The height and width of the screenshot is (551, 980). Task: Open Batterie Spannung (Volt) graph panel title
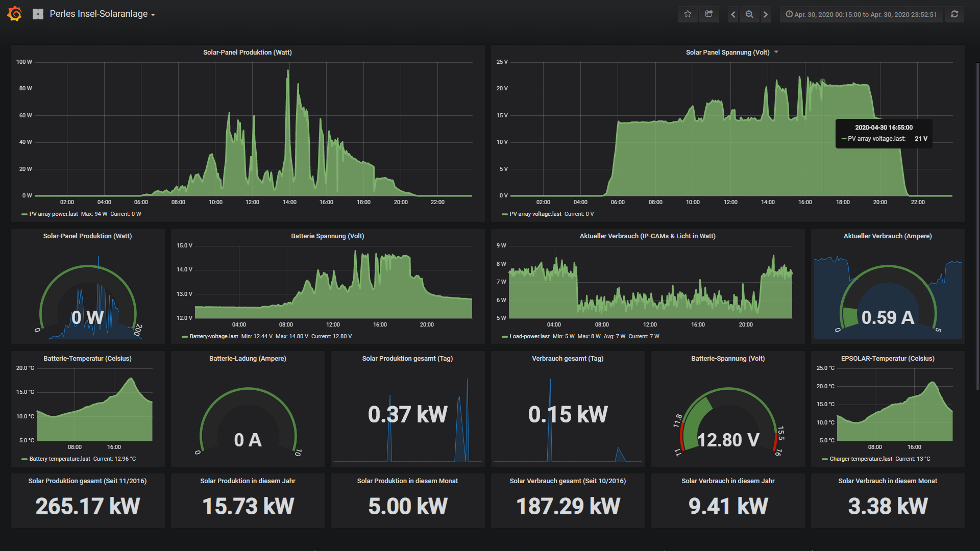(327, 236)
